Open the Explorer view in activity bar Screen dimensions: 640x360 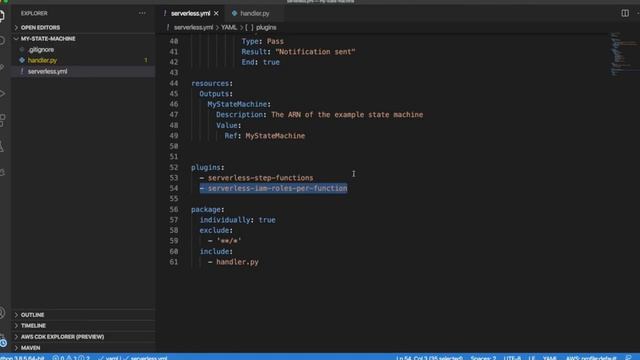(x=2, y=16)
